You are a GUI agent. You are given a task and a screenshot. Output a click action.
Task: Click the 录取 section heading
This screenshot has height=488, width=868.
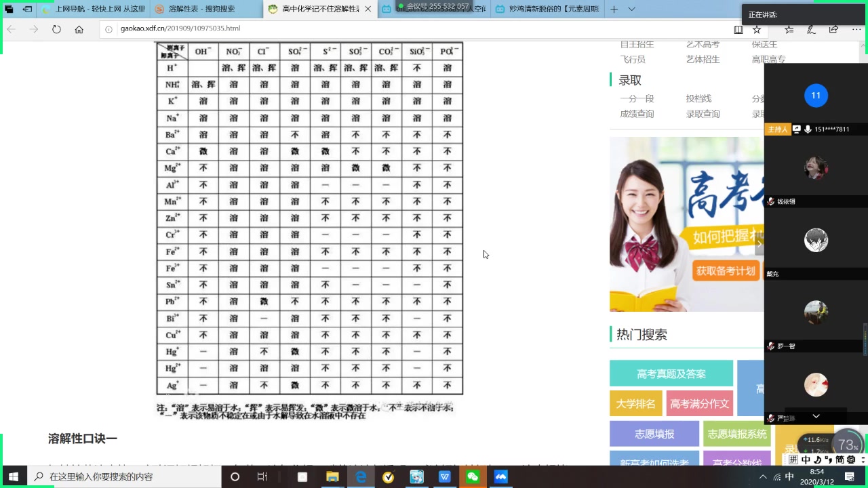point(630,80)
